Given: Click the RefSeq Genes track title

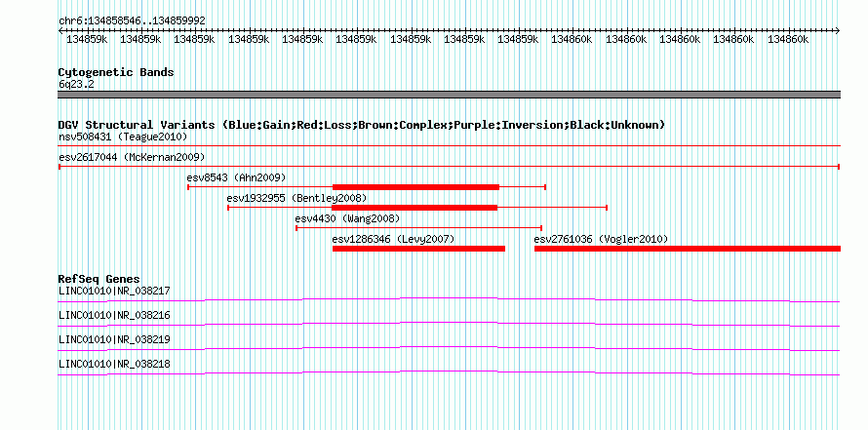Looking at the screenshot, I should pos(99,279).
